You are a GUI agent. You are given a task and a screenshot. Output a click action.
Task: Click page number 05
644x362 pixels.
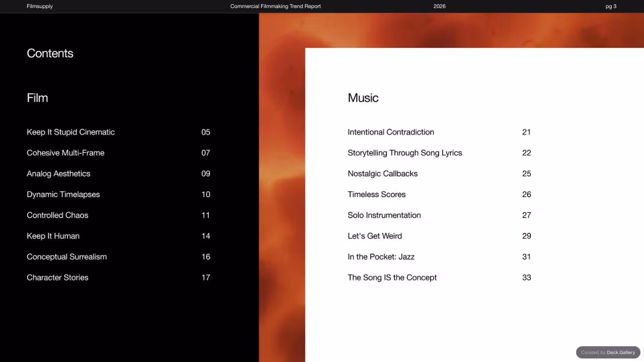206,132
